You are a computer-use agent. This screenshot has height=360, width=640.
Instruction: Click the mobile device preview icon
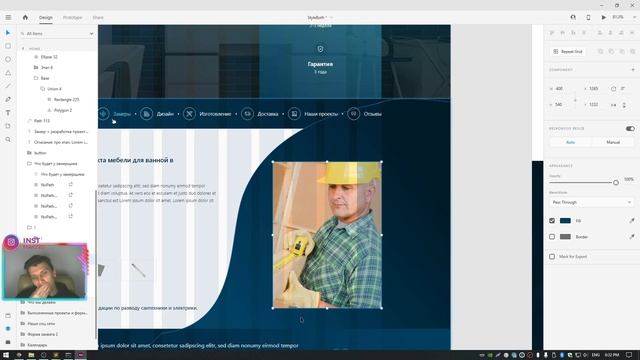588,18
